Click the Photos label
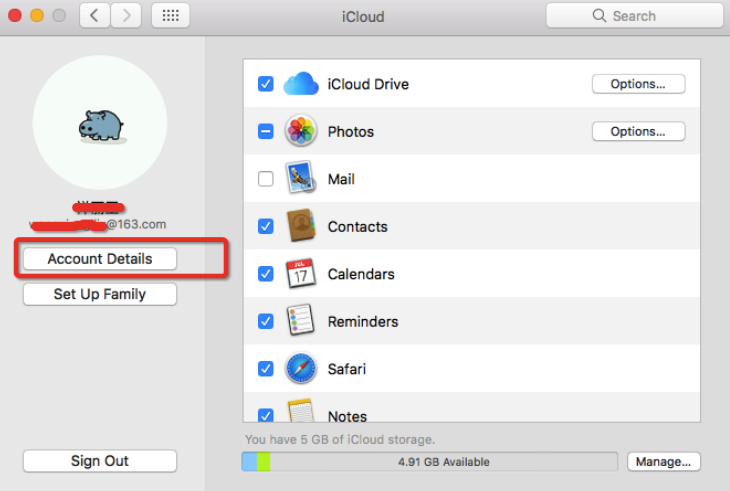The width and height of the screenshot is (730, 491). coord(351,132)
